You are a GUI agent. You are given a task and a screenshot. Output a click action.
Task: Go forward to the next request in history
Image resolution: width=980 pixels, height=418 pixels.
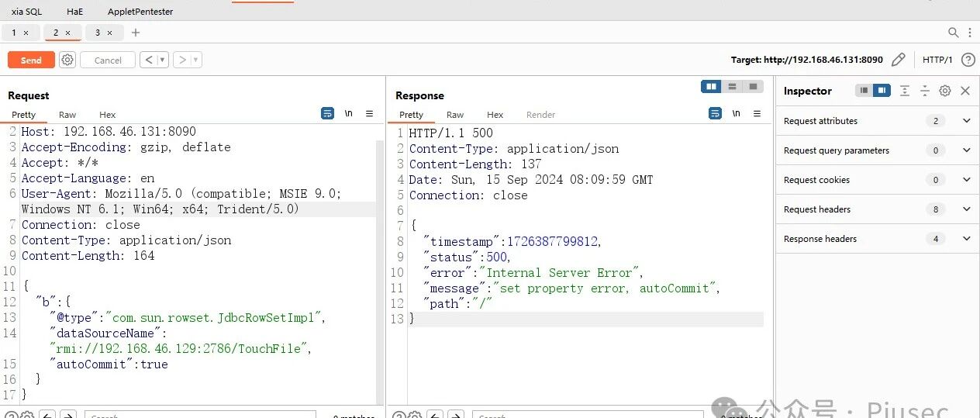pyautogui.click(x=181, y=60)
